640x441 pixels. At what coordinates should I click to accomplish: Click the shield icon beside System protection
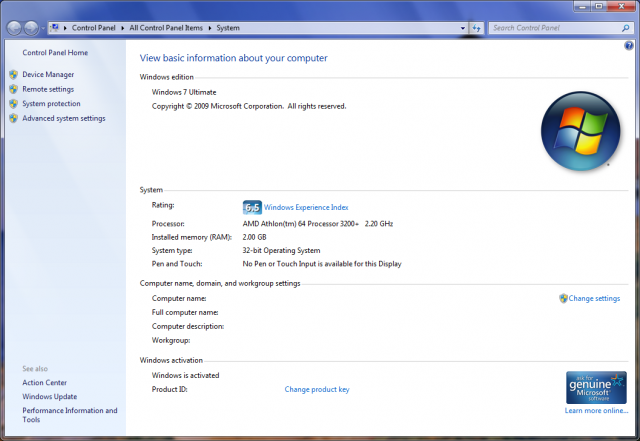tap(13, 104)
